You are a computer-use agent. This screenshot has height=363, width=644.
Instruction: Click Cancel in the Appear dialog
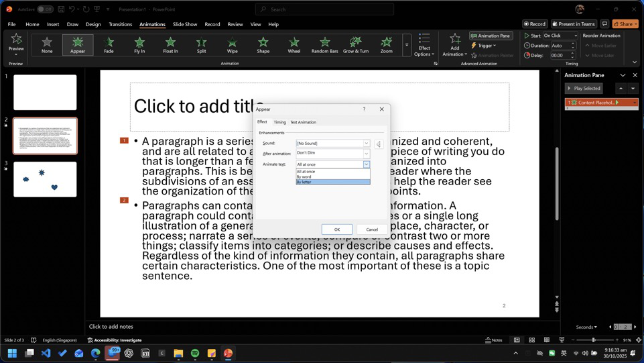pos(372,229)
